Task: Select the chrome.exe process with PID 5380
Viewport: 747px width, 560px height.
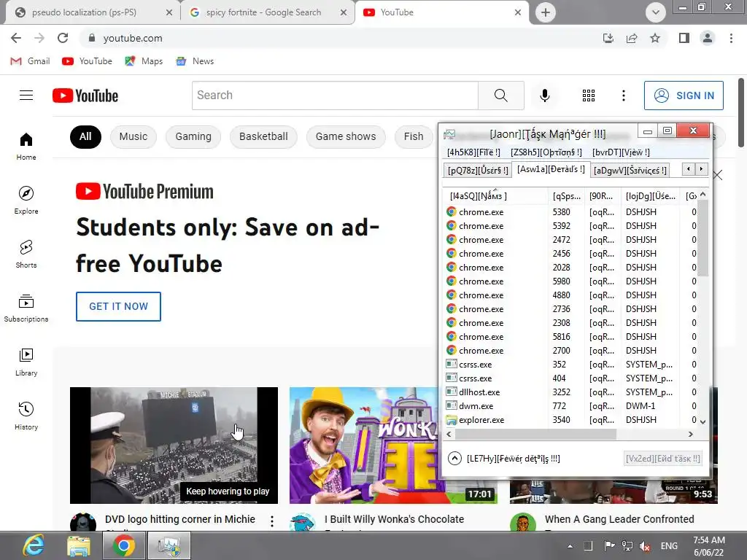Action: pyautogui.click(x=571, y=212)
